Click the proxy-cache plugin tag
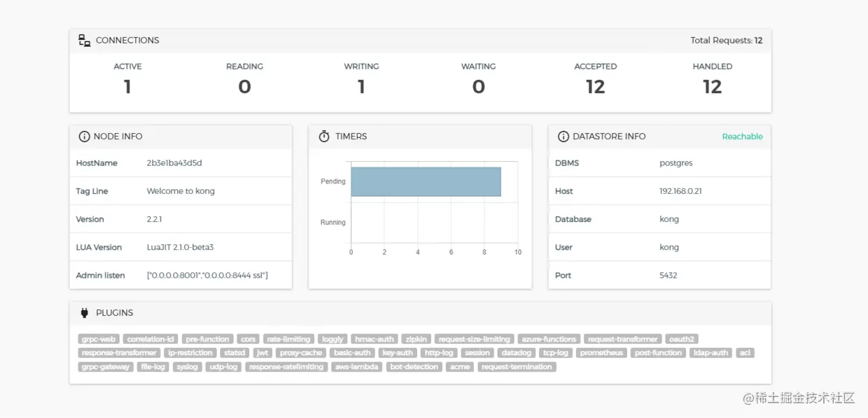 coord(301,353)
